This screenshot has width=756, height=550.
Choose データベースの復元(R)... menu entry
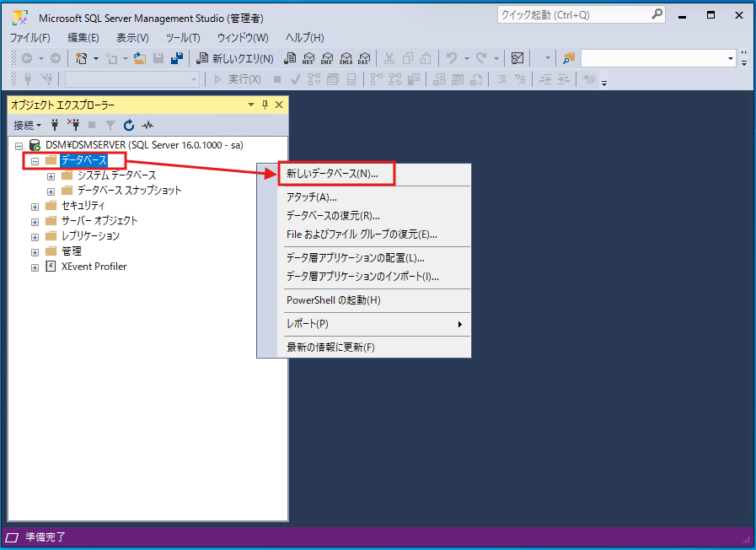click(x=333, y=216)
